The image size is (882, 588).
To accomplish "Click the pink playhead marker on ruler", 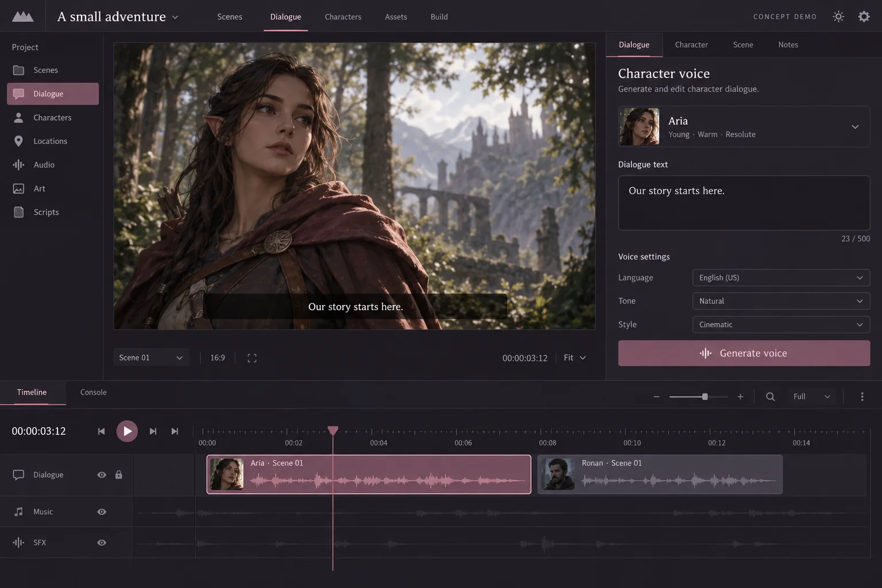I will pos(333,430).
